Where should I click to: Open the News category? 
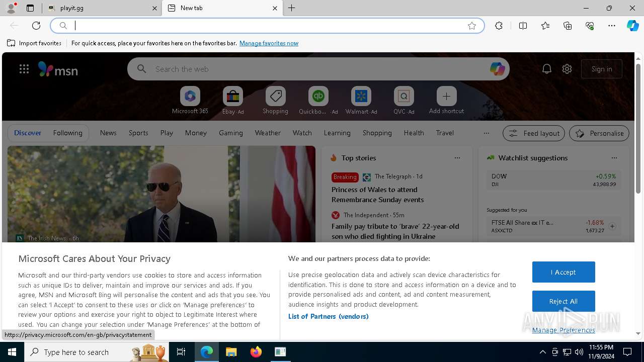point(108,133)
